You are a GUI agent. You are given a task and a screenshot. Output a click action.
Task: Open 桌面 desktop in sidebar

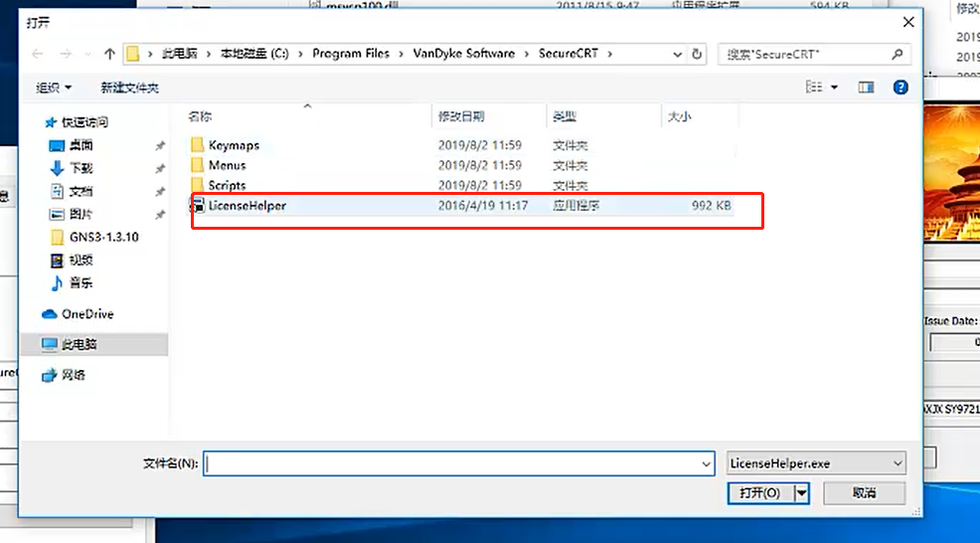click(x=81, y=145)
